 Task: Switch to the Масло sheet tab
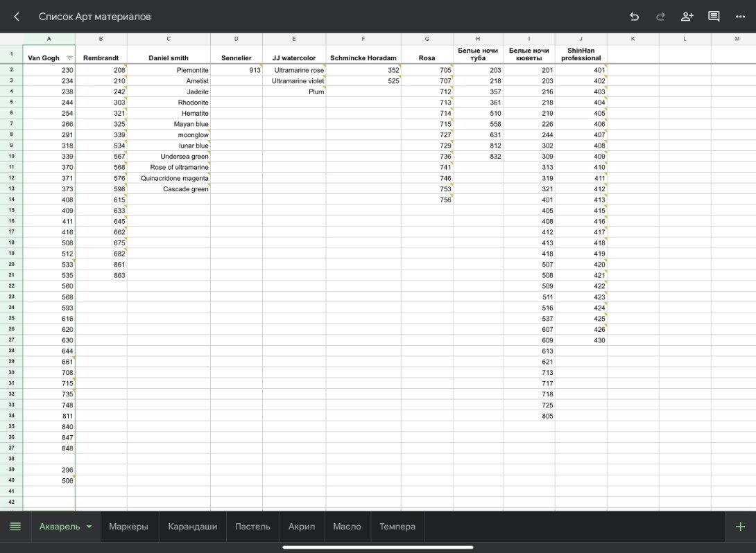click(x=347, y=527)
